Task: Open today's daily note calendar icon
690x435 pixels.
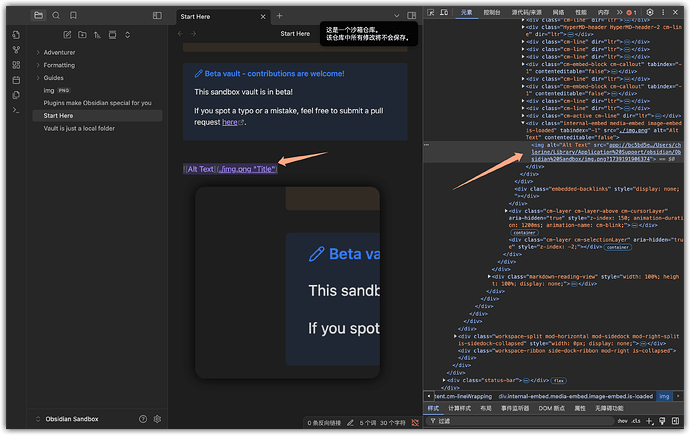Action: pyautogui.click(x=16, y=80)
